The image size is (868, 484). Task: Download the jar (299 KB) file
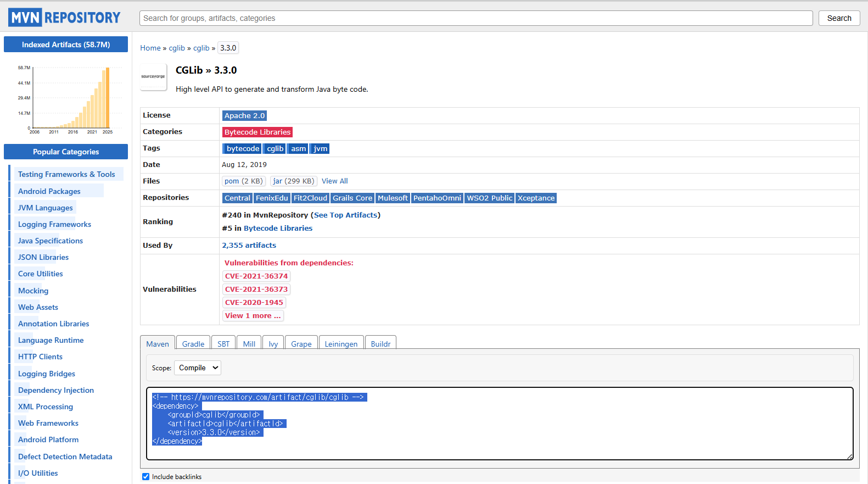[294, 181]
